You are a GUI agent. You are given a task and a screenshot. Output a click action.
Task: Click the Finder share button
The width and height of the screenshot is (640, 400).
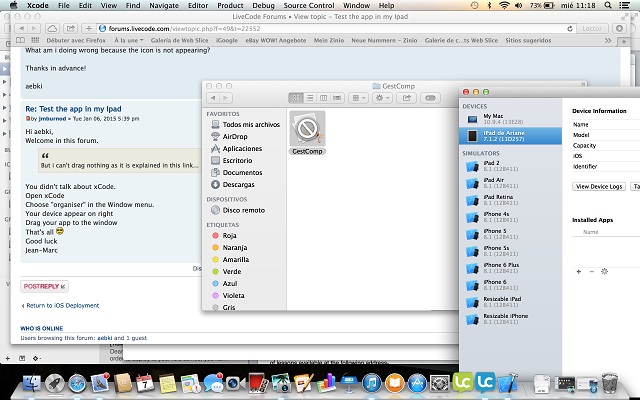click(x=407, y=98)
